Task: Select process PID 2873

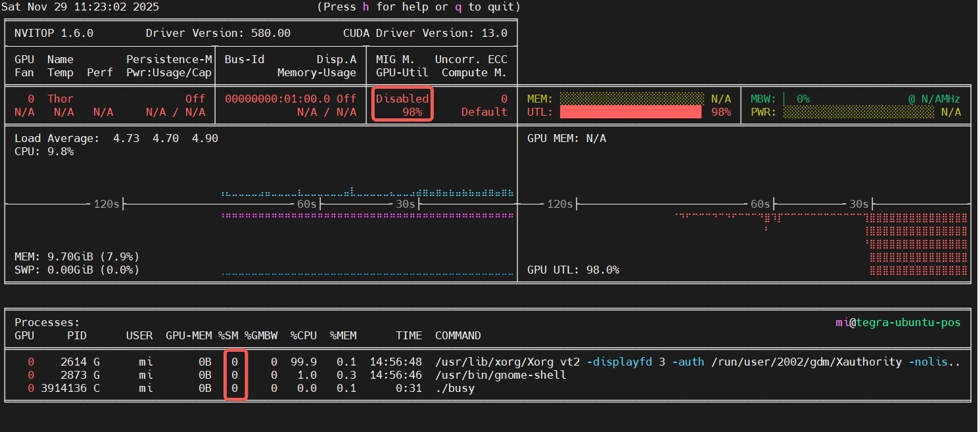Action: [x=74, y=375]
